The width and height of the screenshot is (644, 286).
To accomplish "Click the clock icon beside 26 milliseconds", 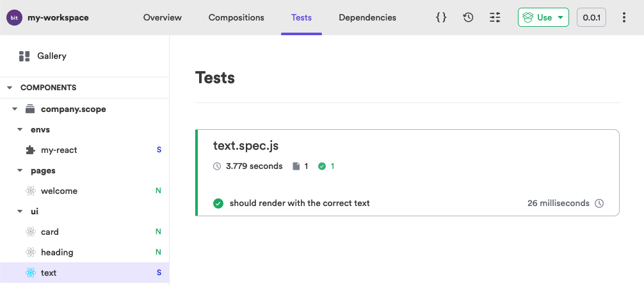I will tap(599, 203).
